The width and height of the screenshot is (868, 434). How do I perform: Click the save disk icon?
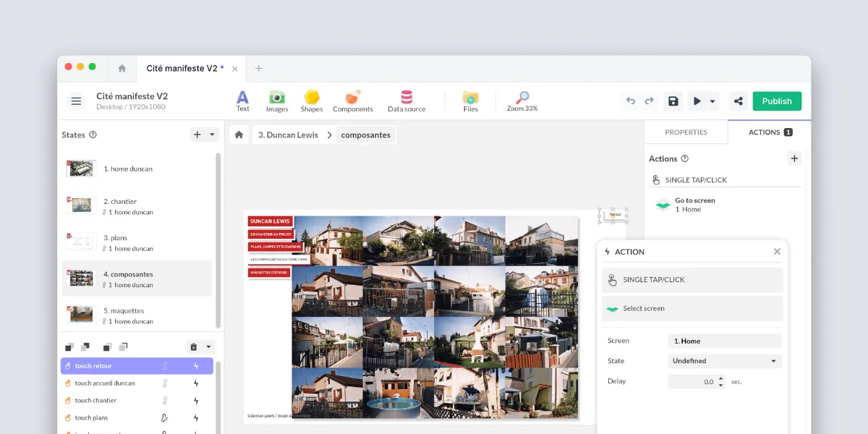[673, 101]
